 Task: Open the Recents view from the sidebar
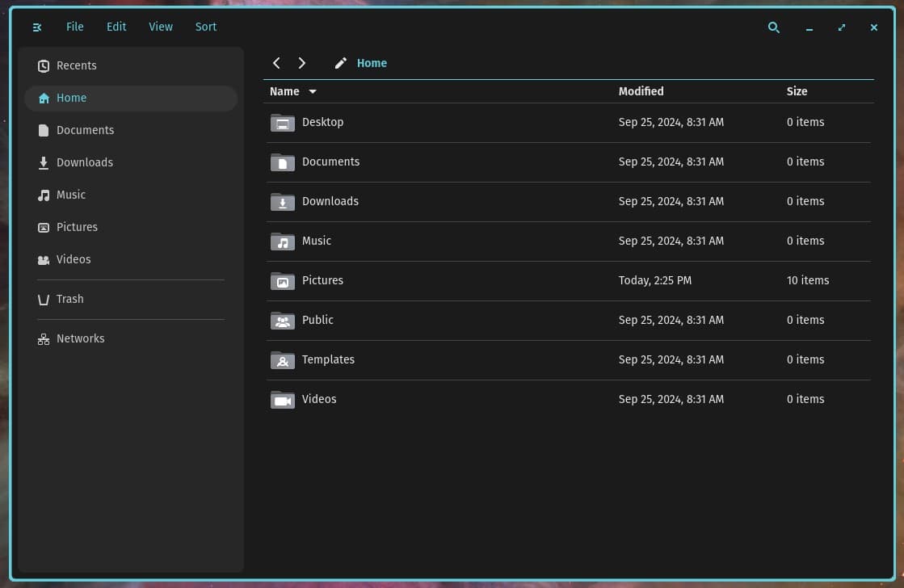click(x=77, y=65)
